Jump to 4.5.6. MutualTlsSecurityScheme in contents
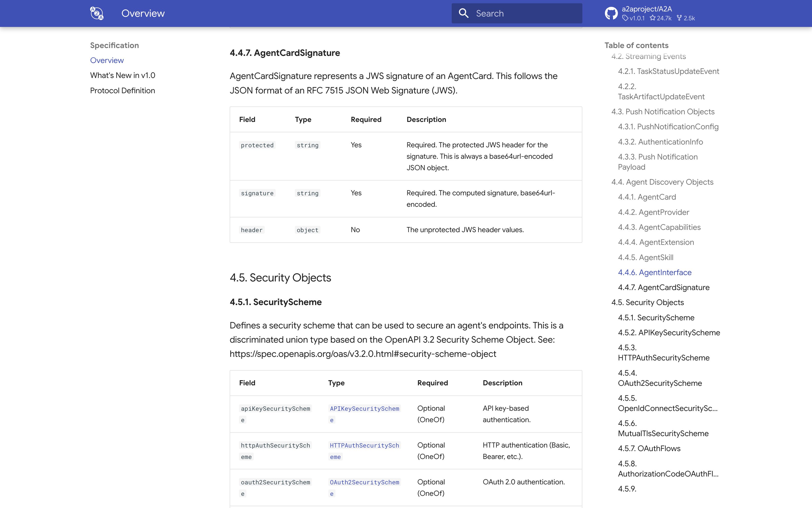812x508 pixels. [x=663, y=428]
